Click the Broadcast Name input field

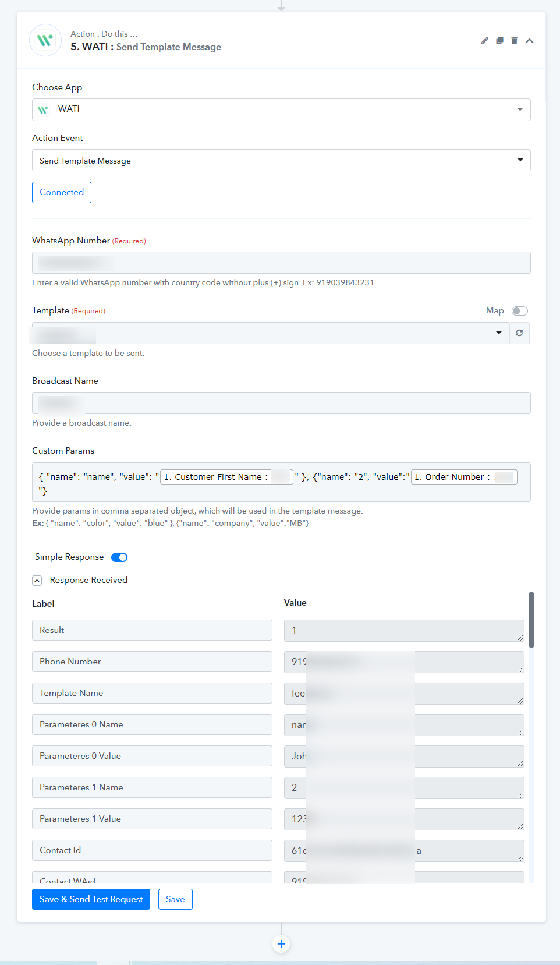point(281,403)
